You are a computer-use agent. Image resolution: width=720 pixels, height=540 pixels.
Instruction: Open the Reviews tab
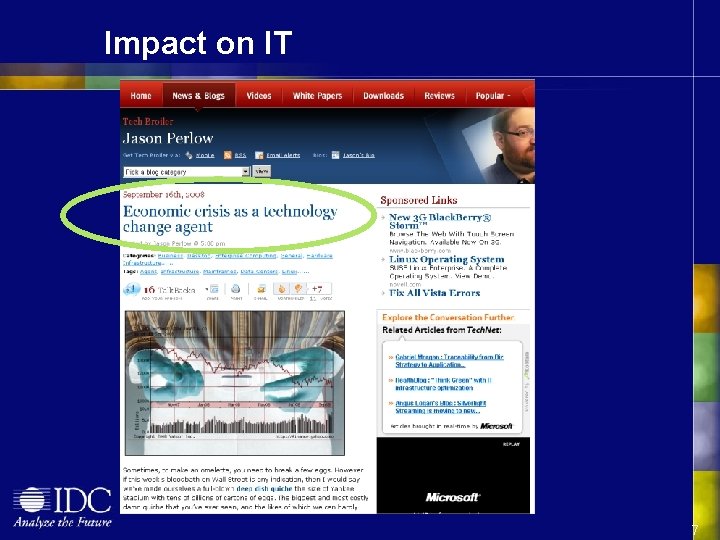(439, 96)
